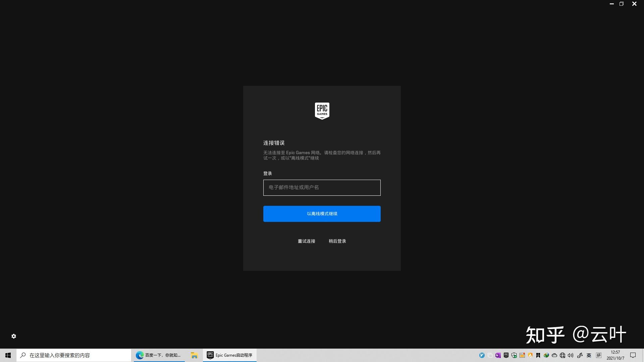Click the 重试连接 retry connection link
The height and width of the screenshot is (362, 644).
(307, 241)
